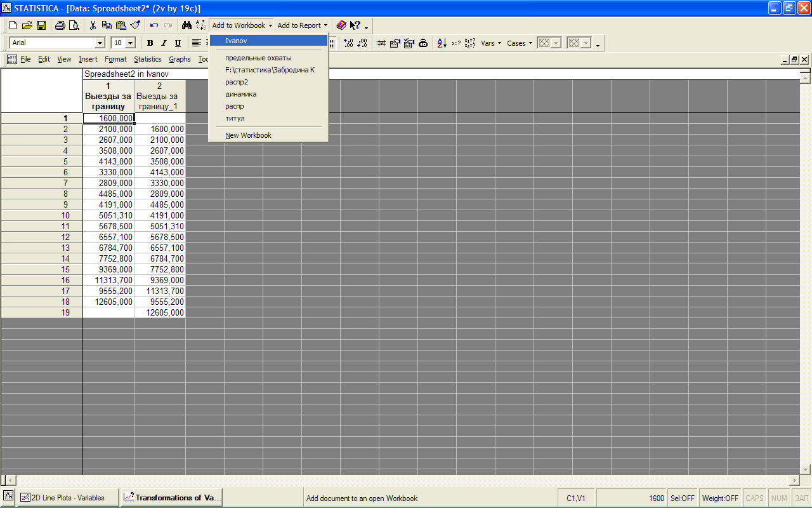Increase decimal places
Viewport: 812px width, 508px height.
tap(348, 43)
